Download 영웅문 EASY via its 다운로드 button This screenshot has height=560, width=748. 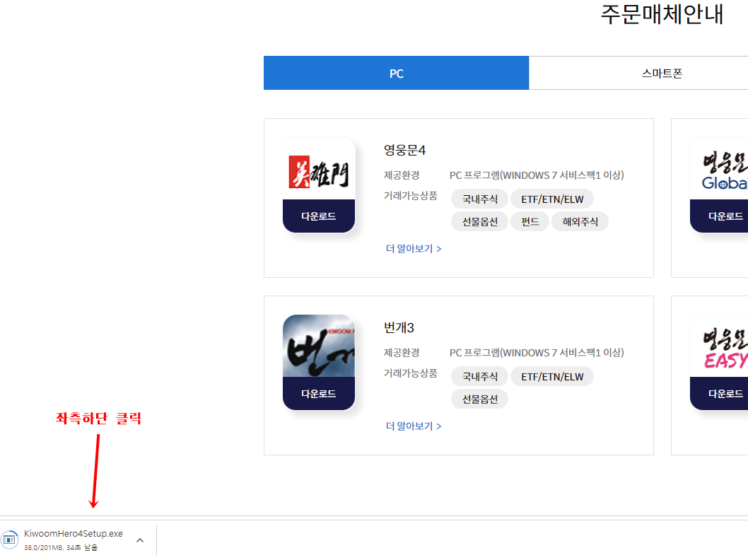[720, 394]
